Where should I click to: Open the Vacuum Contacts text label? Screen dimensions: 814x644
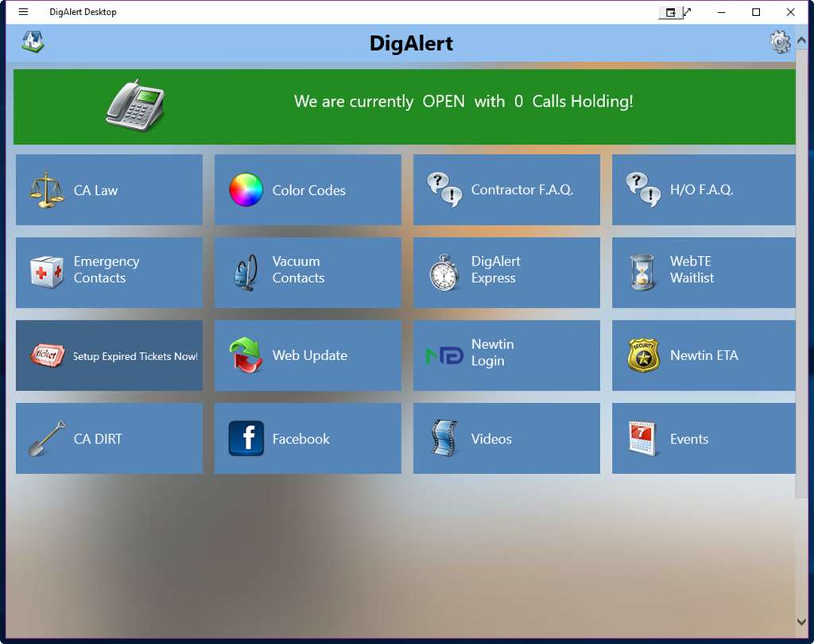pyautogui.click(x=298, y=270)
